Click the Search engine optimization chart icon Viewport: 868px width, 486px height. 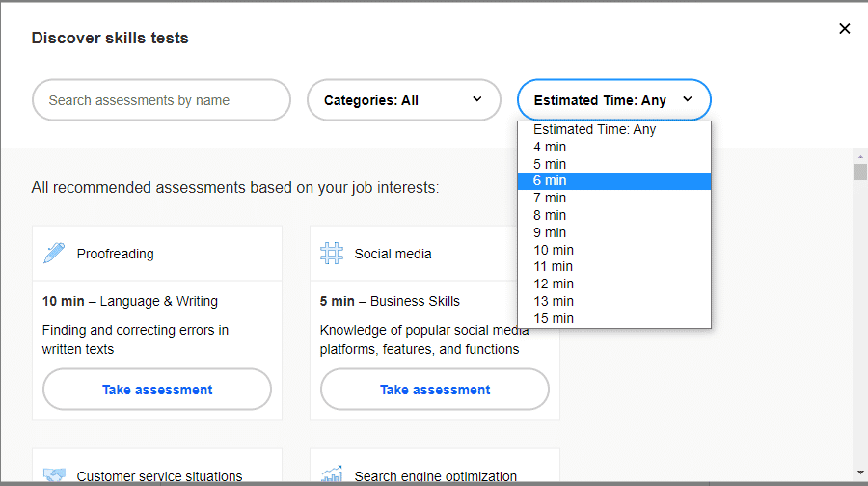[x=332, y=475]
